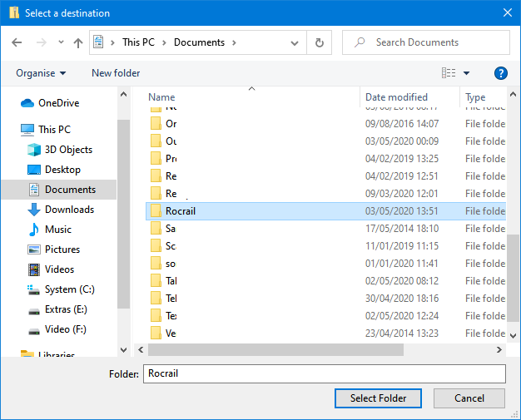Click the Folder name text box

coord(324,373)
